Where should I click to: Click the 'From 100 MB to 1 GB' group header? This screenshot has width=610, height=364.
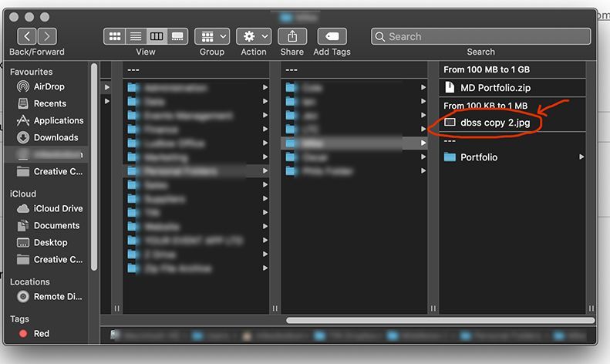point(487,69)
